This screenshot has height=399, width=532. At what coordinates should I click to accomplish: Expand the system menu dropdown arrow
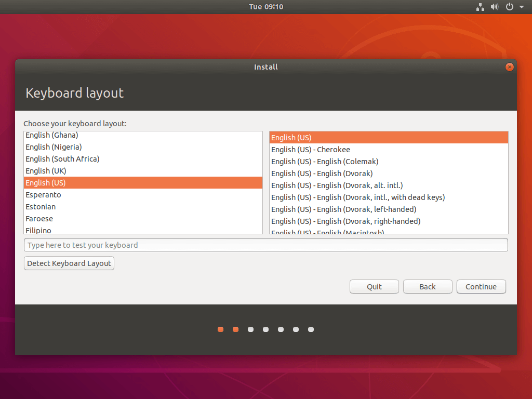(x=521, y=7)
